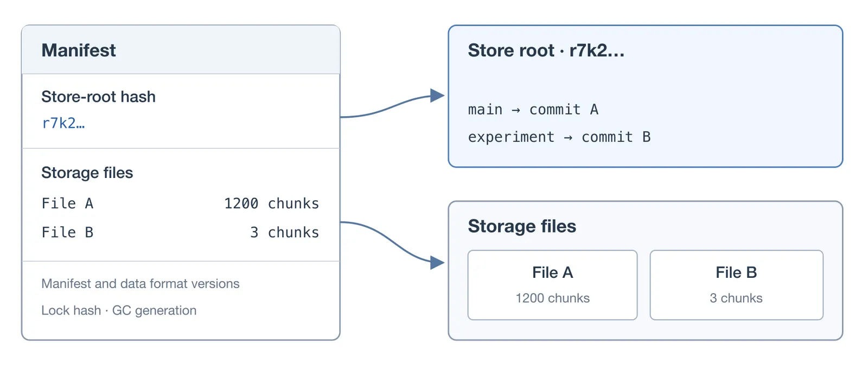Click the blue "r7k2…" hash value in Manifest
This screenshot has width=868, height=369.
63,123
